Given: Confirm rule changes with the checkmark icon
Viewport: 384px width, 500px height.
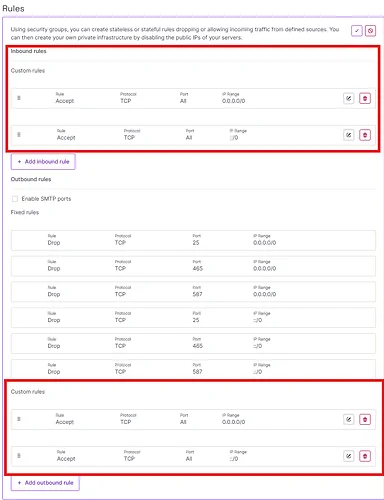Looking at the screenshot, I should coord(357,31).
